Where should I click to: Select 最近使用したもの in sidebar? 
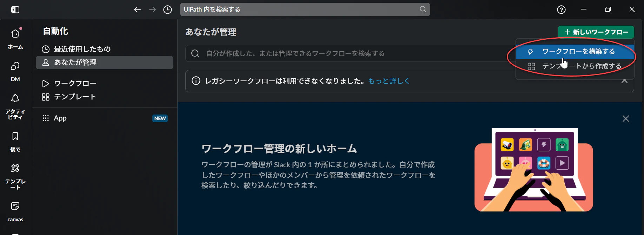(105, 49)
